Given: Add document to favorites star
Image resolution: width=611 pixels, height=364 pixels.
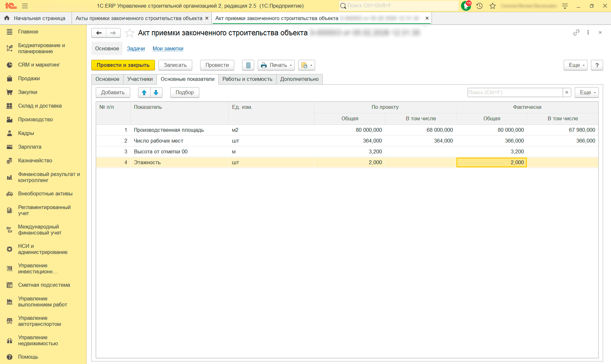Looking at the screenshot, I should (130, 33).
